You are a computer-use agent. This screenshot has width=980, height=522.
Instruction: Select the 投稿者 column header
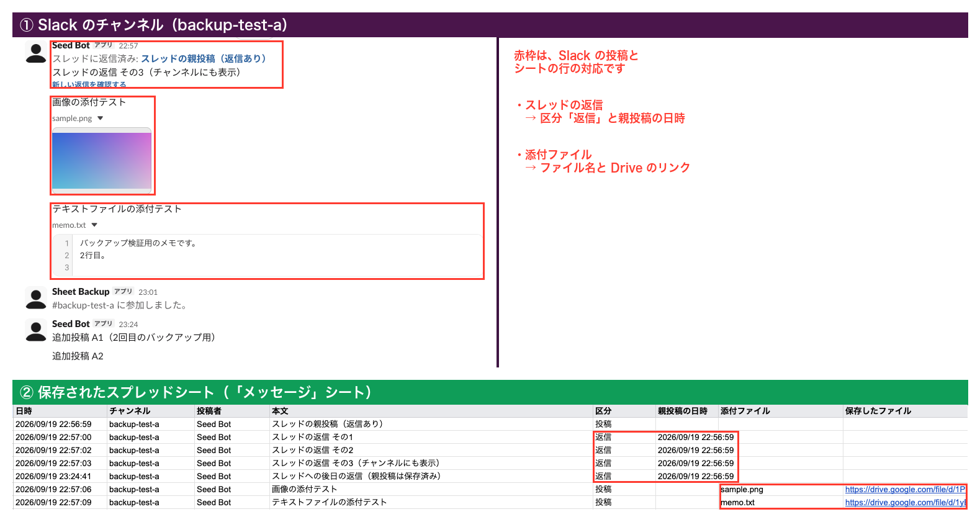coord(232,411)
